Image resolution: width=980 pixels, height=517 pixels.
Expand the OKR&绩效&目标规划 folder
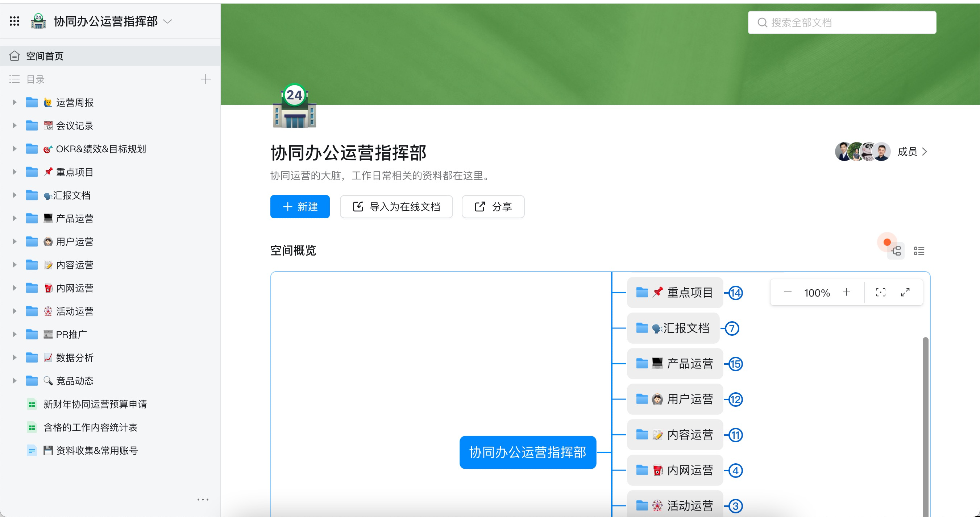coord(14,149)
